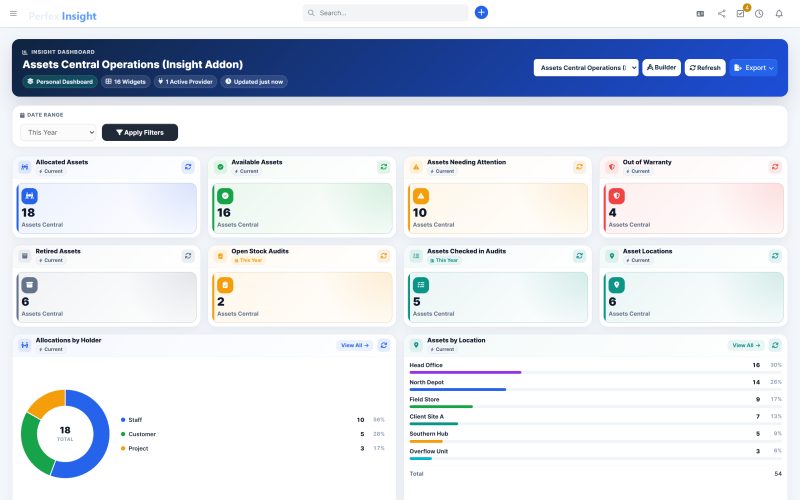Click the Updated just now badge
This screenshot has width=800, height=500.
254,82
